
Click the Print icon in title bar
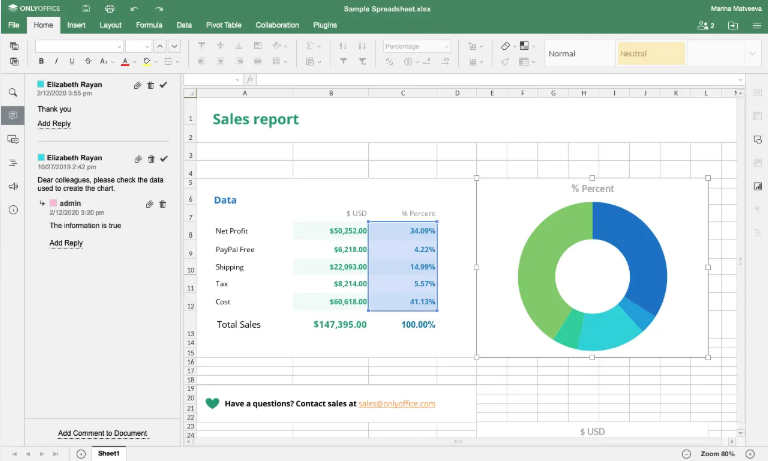click(x=110, y=9)
